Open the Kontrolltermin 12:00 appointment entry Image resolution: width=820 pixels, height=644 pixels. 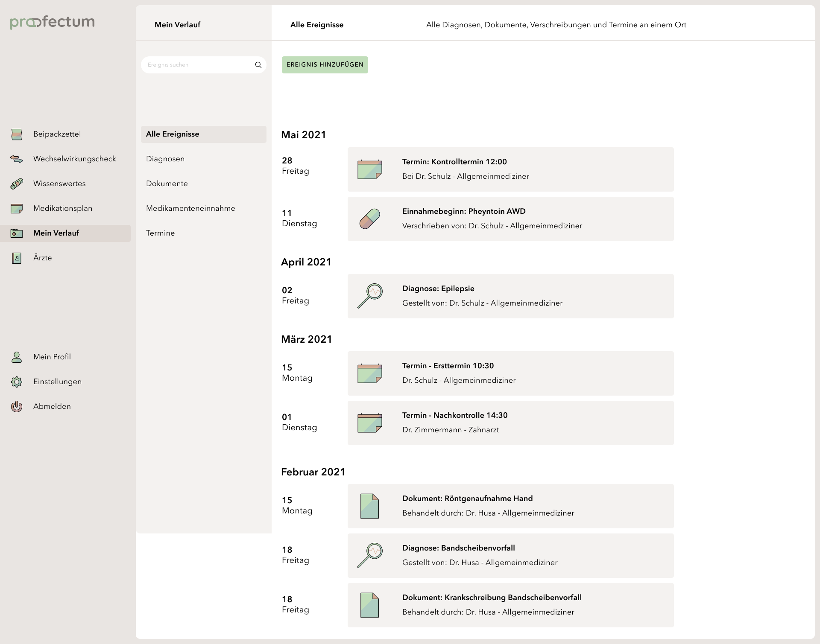click(x=510, y=169)
